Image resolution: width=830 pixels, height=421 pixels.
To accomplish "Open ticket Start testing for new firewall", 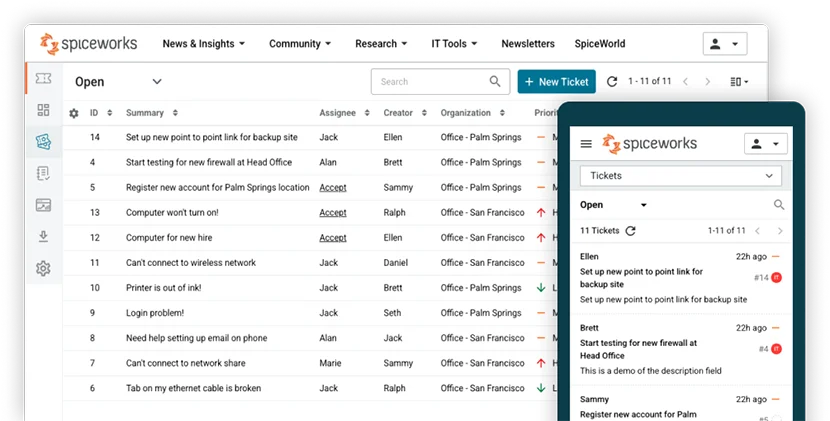I will click(x=209, y=163).
